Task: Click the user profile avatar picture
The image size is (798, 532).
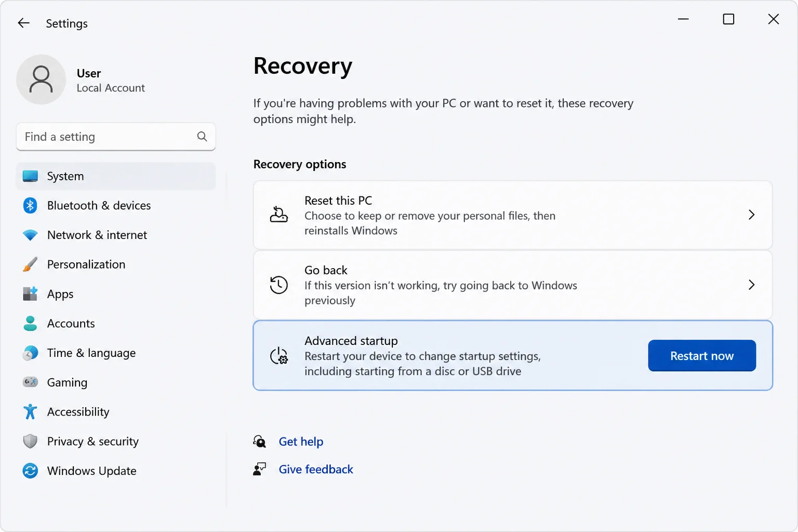Action: 41,79
